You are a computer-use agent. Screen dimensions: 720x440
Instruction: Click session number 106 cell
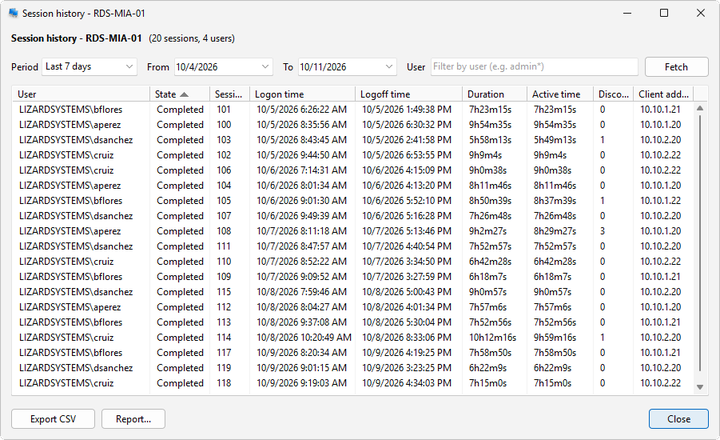[x=224, y=170]
